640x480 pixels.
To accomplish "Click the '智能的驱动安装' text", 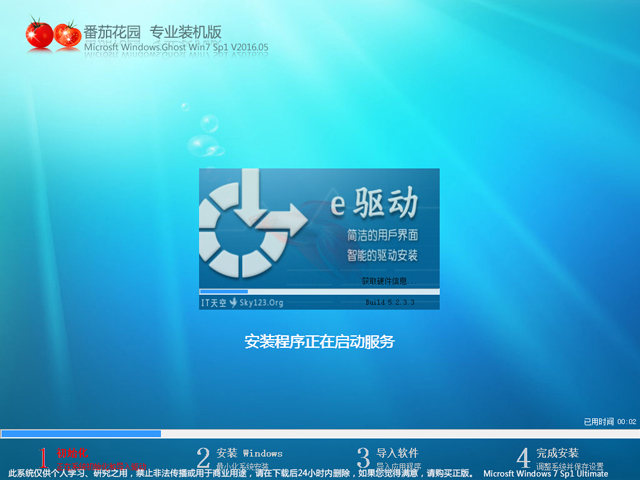I will pos(382,256).
